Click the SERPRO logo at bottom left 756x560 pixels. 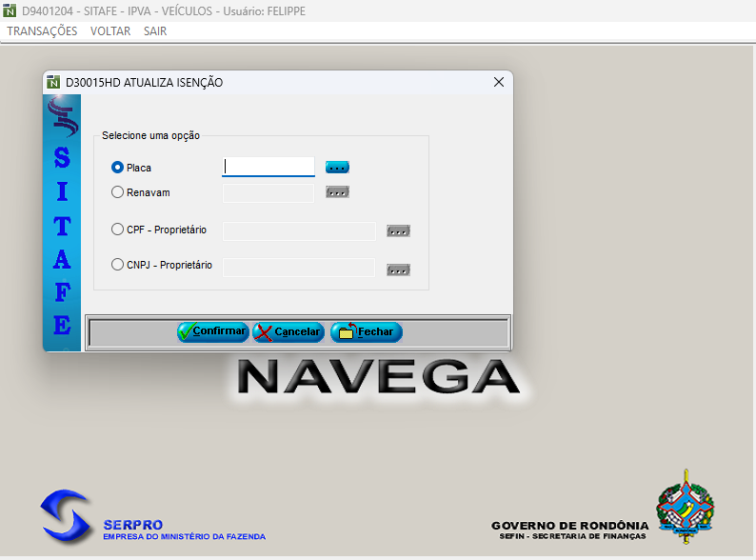(65, 515)
